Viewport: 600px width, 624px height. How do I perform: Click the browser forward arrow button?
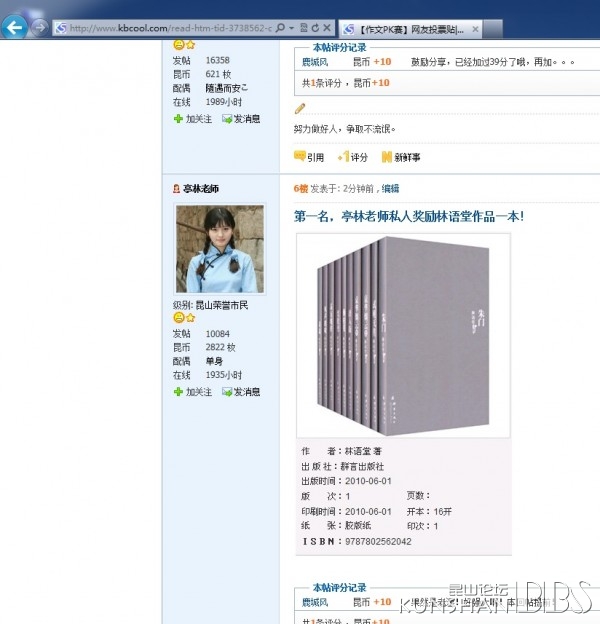(39, 27)
